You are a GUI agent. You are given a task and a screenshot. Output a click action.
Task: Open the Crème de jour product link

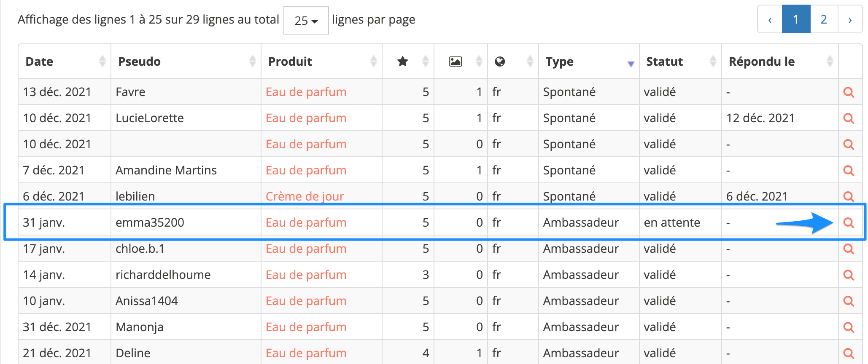[305, 196]
